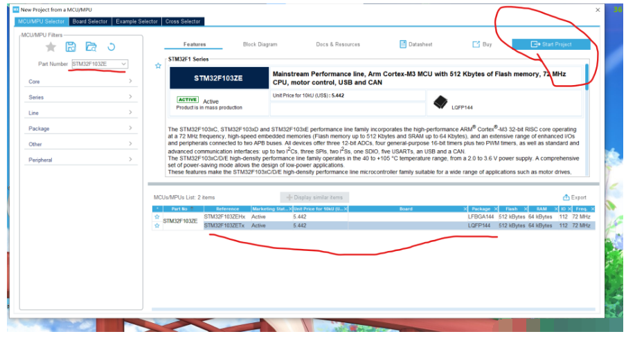Toggle favorite star for STM32F103ZETx row
The image size is (644, 343).
pos(157,225)
